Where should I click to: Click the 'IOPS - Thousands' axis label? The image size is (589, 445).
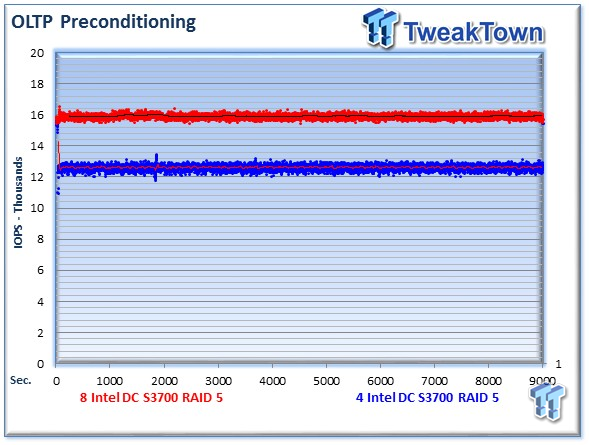click(x=18, y=203)
